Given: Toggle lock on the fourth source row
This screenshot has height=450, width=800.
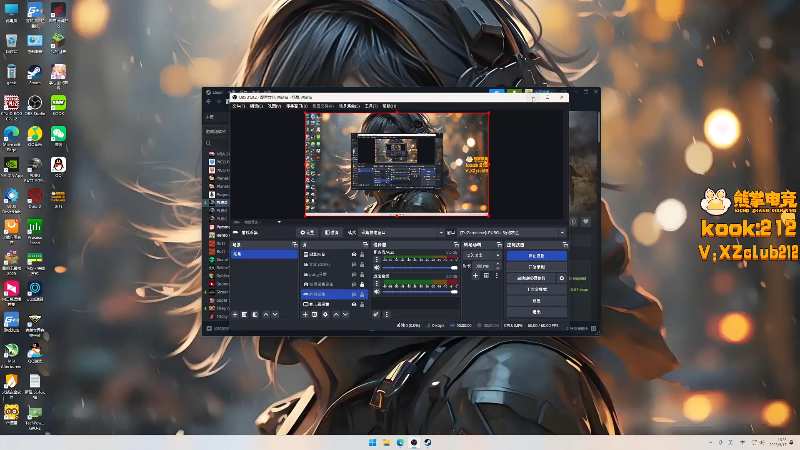Looking at the screenshot, I should 362,284.
